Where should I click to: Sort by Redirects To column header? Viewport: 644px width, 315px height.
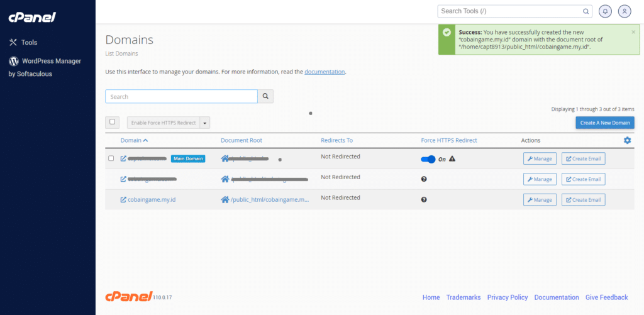click(x=337, y=140)
